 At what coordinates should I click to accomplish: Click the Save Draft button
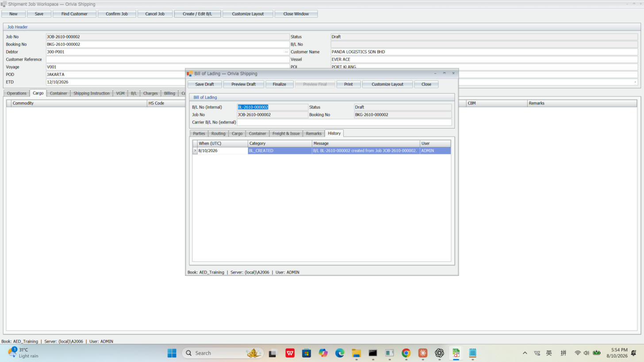[204, 84]
